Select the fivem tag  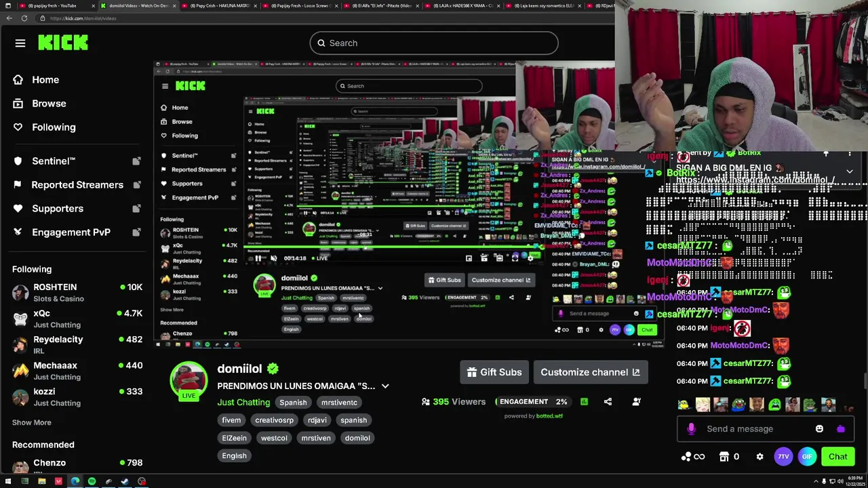tap(231, 420)
